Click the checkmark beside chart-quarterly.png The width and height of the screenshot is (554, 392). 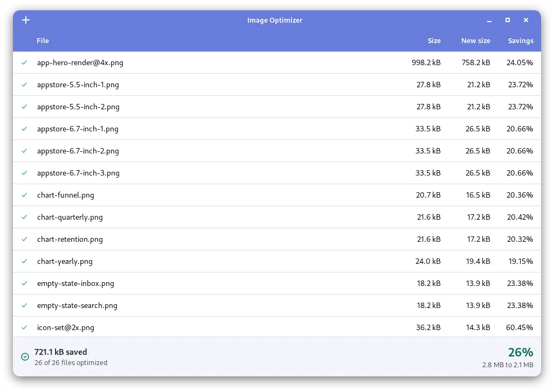click(x=24, y=217)
